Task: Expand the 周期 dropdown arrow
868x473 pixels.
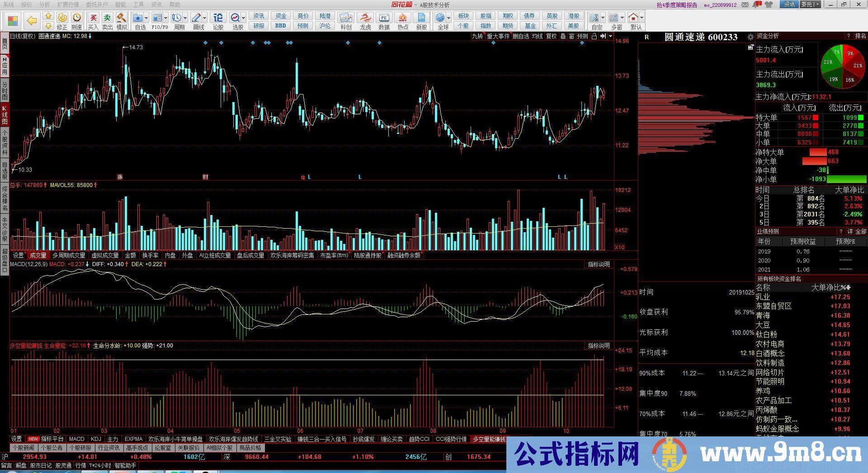Action: 185,18
